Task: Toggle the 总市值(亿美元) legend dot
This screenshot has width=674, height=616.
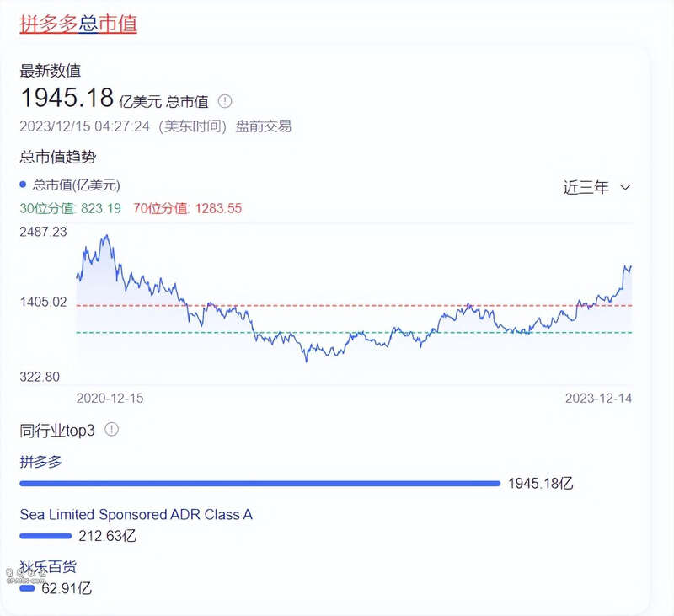Action: [x=23, y=185]
